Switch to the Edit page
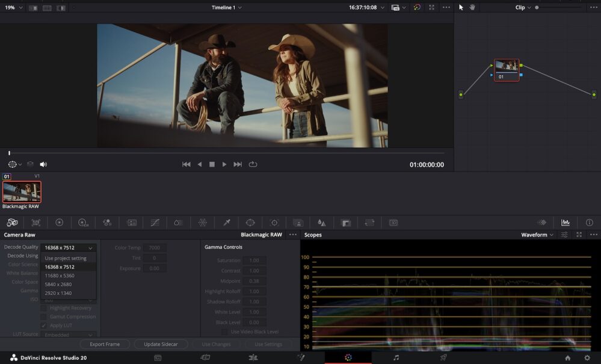Screen dimensions: 601x364 pyautogui.click(x=253, y=358)
